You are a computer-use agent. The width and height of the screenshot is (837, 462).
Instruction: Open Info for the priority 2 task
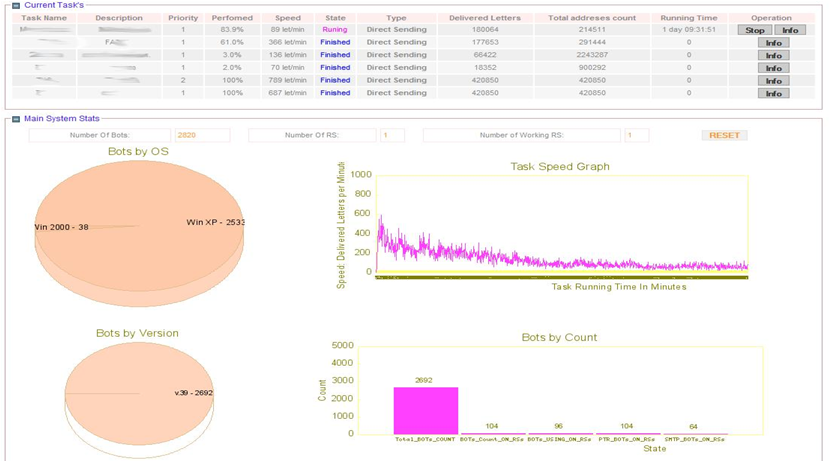coord(773,81)
